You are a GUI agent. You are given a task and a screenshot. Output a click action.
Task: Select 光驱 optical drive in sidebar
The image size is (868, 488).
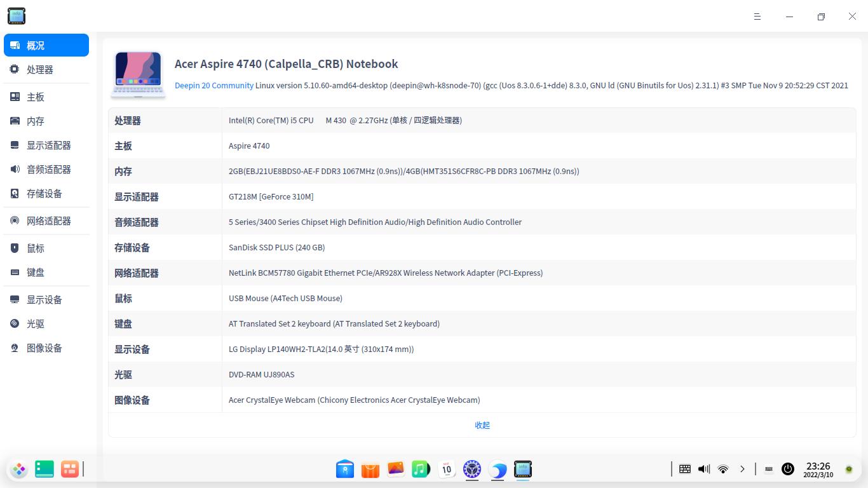click(46, 323)
